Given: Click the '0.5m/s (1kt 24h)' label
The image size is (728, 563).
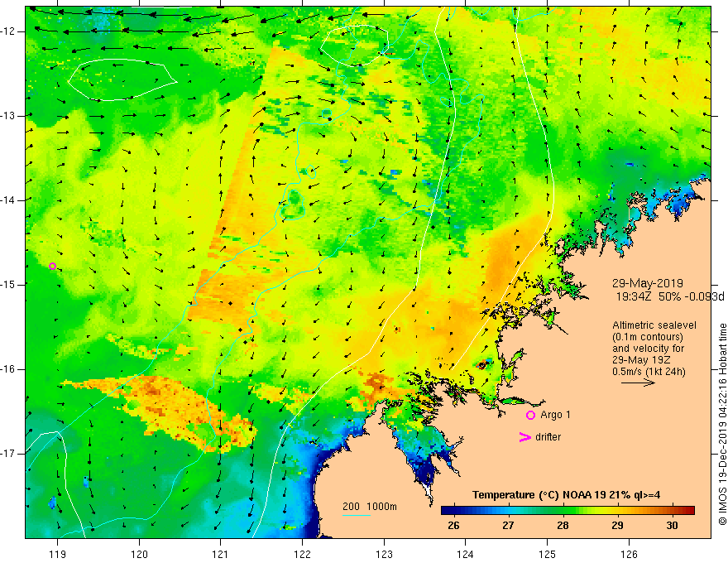Looking at the screenshot, I should tap(649, 372).
